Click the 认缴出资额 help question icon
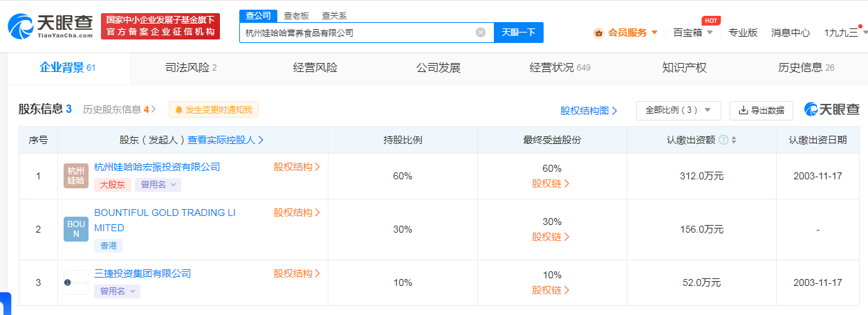 pyautogui.click(x=723, y=140)
